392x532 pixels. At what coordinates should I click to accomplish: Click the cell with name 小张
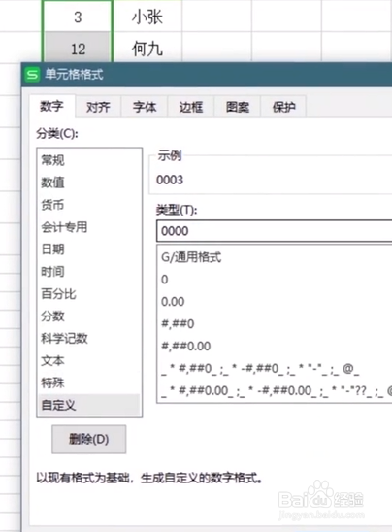pyautogui.click(x=147, y=17)
